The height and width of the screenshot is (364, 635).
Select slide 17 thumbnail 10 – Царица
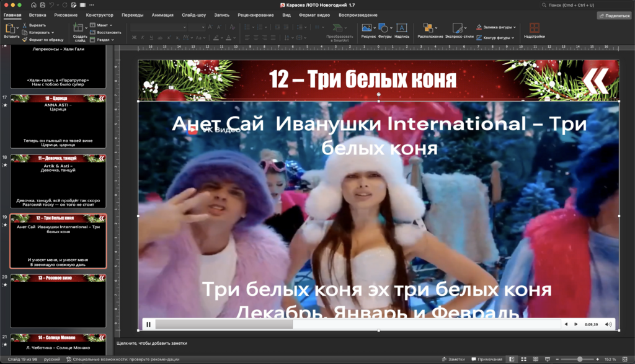click(58, 122)
